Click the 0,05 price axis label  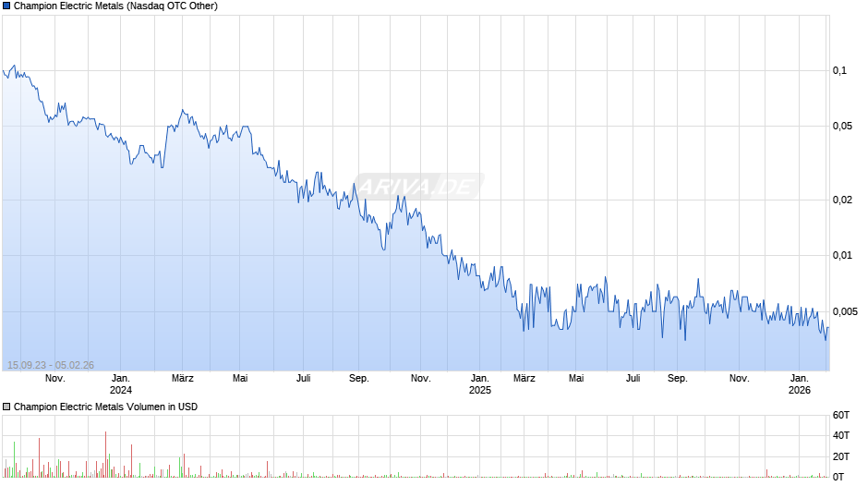842,126
